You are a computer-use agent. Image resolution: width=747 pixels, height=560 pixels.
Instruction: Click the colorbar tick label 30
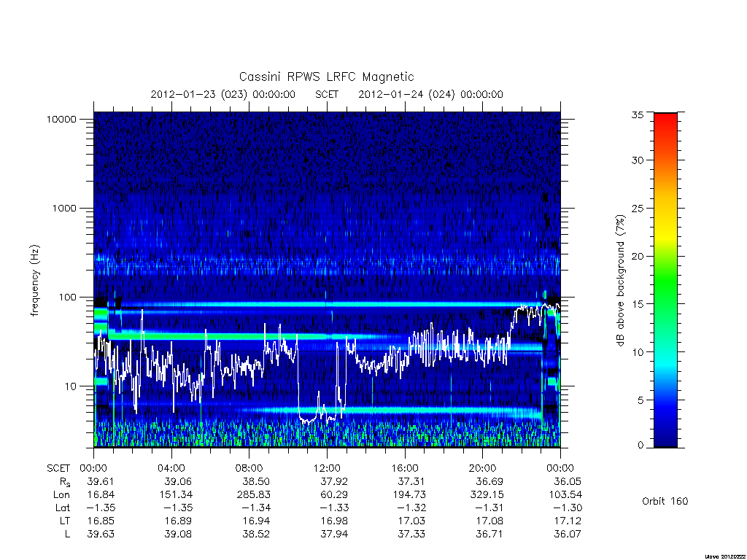[638, 160]
